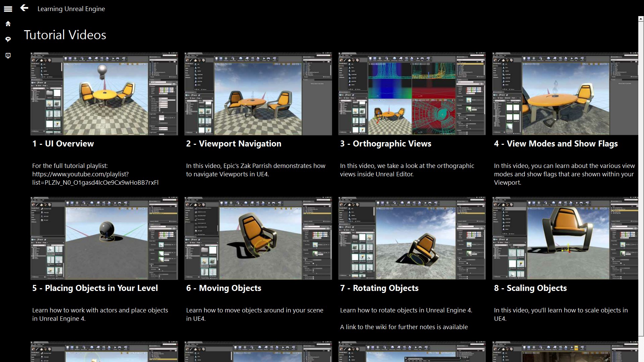
Task: Go to Home via sidebar icon
Action: coord(8,24)
